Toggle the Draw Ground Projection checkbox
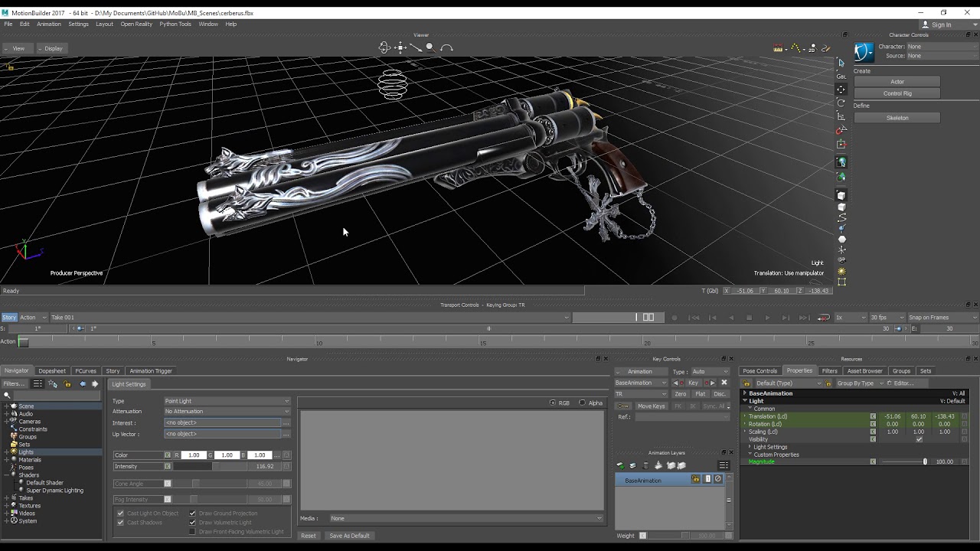The image size is (980, 551). [x=192, y=514]
